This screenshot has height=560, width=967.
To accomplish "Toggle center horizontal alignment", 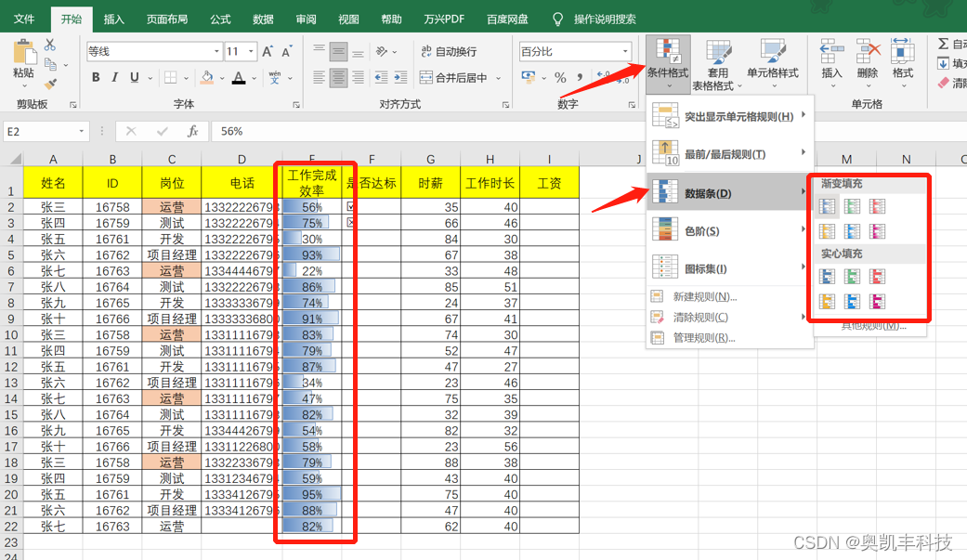I will [338, 78].
